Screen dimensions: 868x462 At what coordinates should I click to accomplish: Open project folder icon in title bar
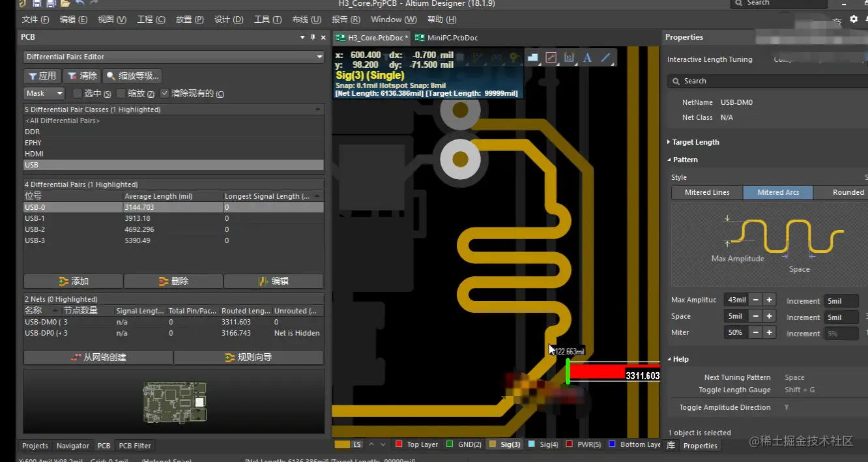tap(65, 3)
